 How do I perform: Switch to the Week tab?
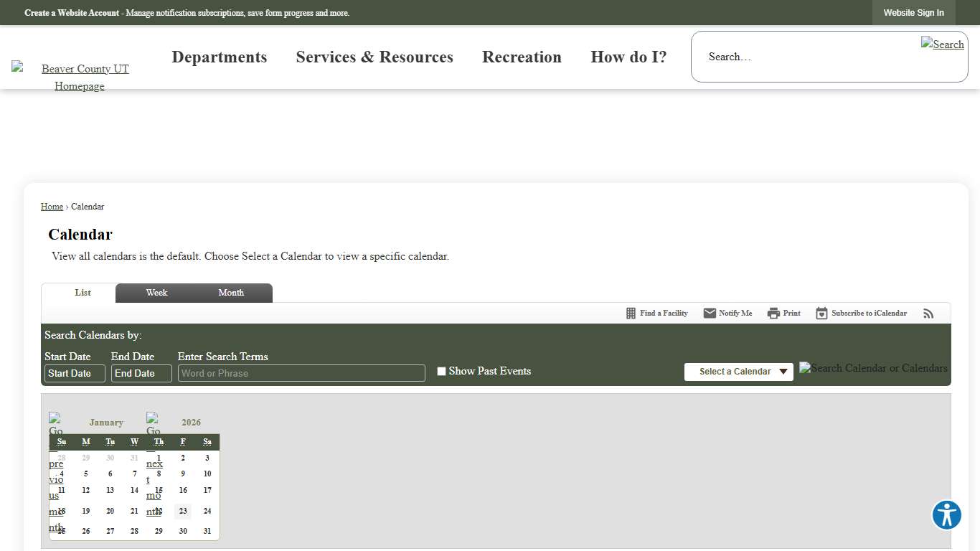(x=156, y=293)
